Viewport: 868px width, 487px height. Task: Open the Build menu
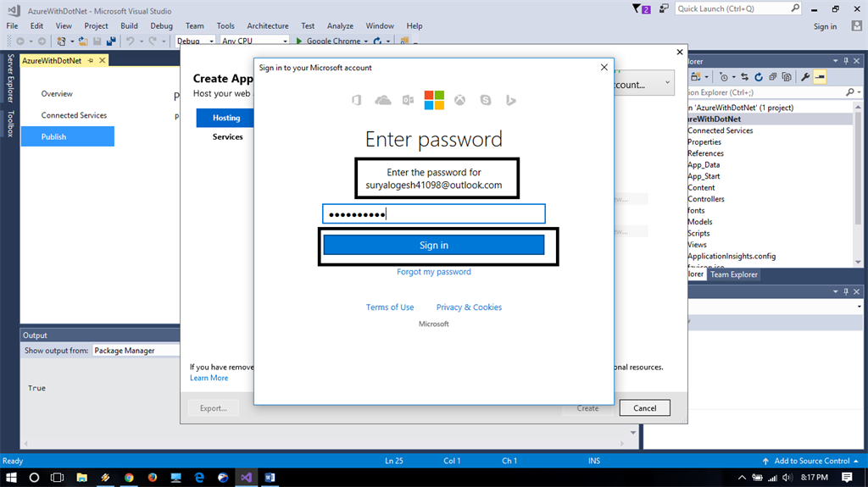pyautogui.click(x=129, y=26)
